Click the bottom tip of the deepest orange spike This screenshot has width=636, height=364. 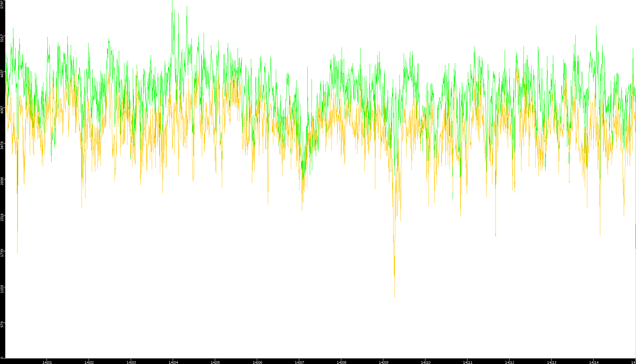coord(395,297)
